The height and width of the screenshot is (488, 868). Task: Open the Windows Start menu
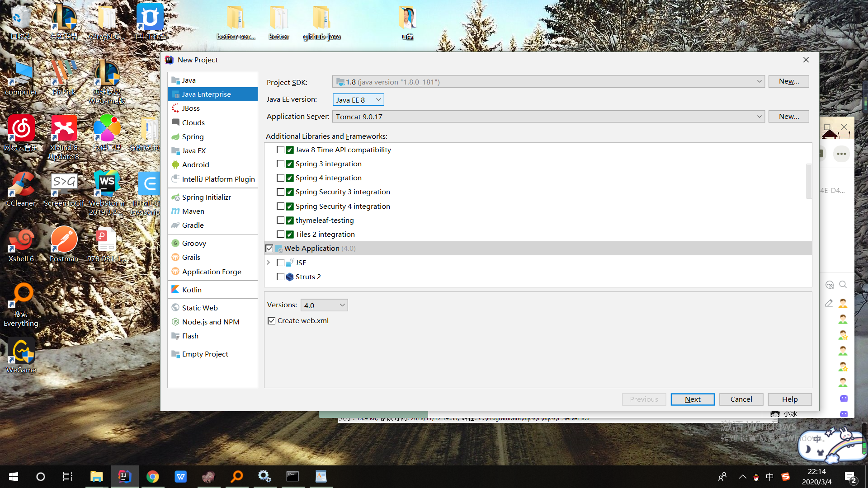click(x=14, y=476)
